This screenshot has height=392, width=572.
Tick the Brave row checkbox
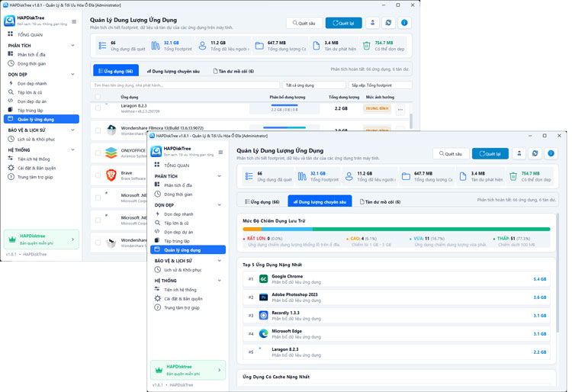click(98, 175)
